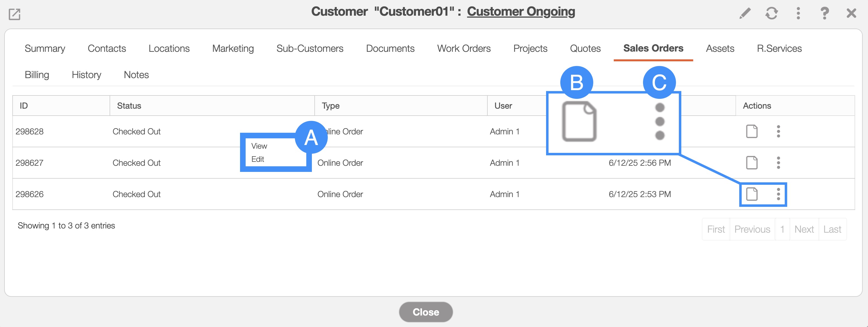
Task: Open document icon for order 298626
Action: pos(751,194)
